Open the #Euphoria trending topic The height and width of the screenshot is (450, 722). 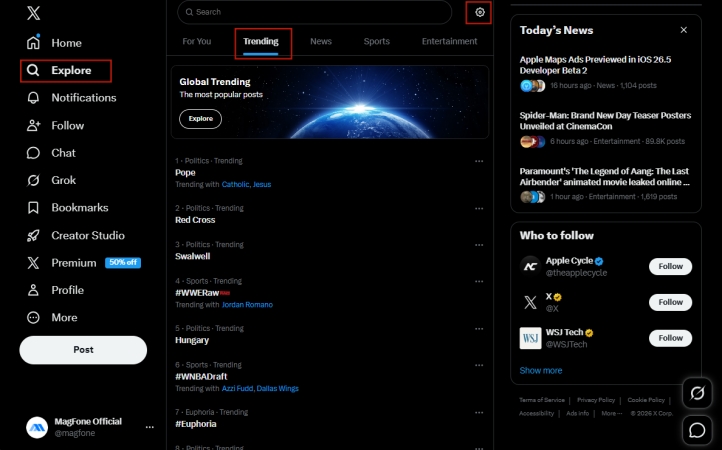coord(196,424)
